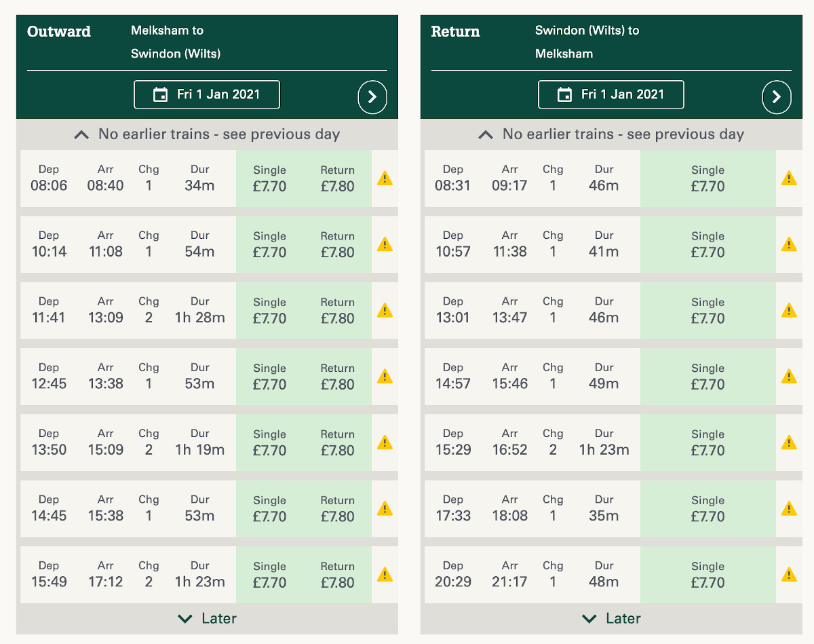
Task: Click warning triangle on 11:41 outward train
Action: 385,310
